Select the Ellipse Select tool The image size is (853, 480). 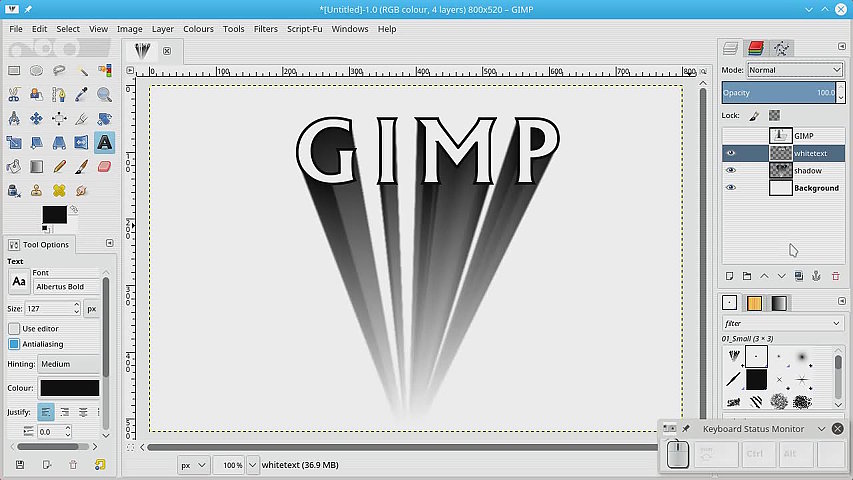click(x=36, y=70)
